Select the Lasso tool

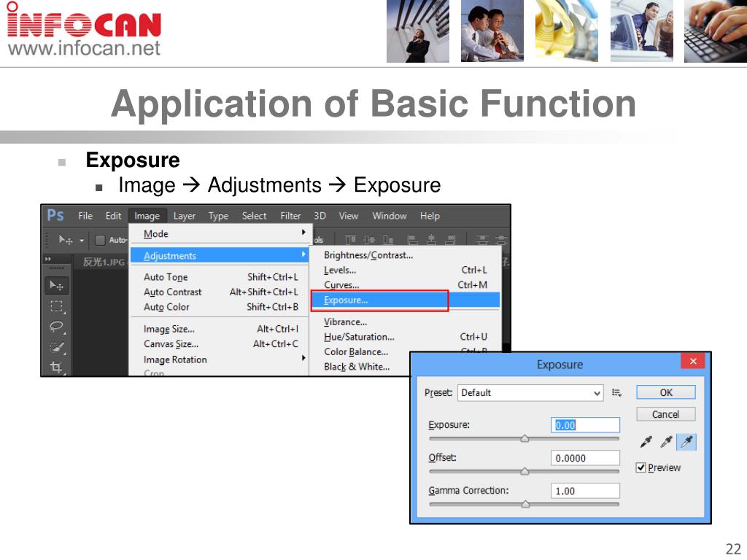[57, 327]
